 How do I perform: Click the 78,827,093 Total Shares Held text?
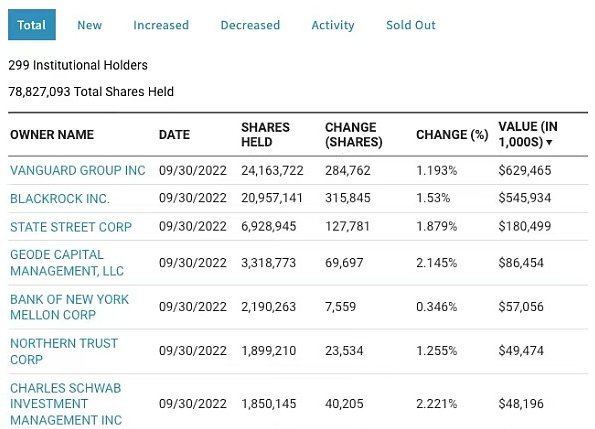coord(91,92)
